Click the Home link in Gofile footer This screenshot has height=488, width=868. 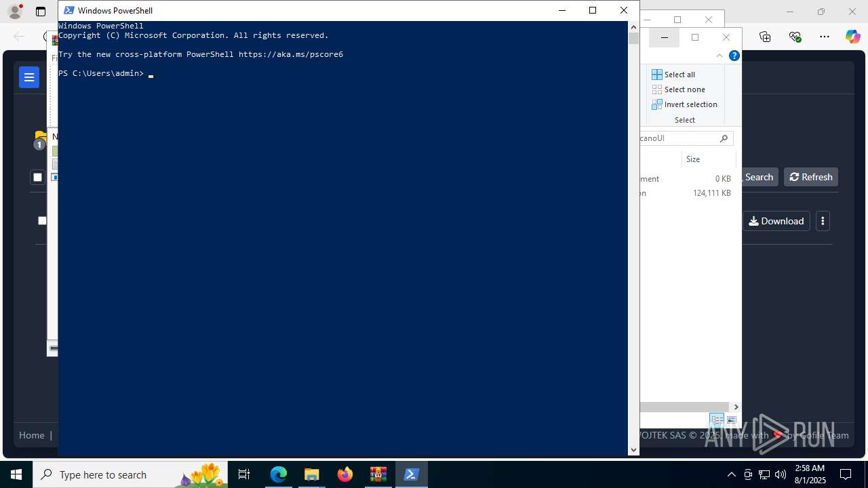[x=32, y=435]
